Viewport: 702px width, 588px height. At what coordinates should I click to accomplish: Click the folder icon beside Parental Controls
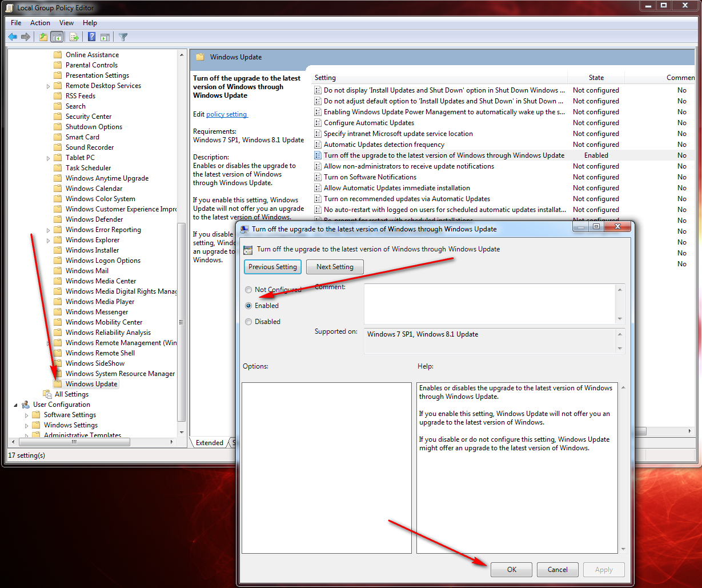[58, 65]
